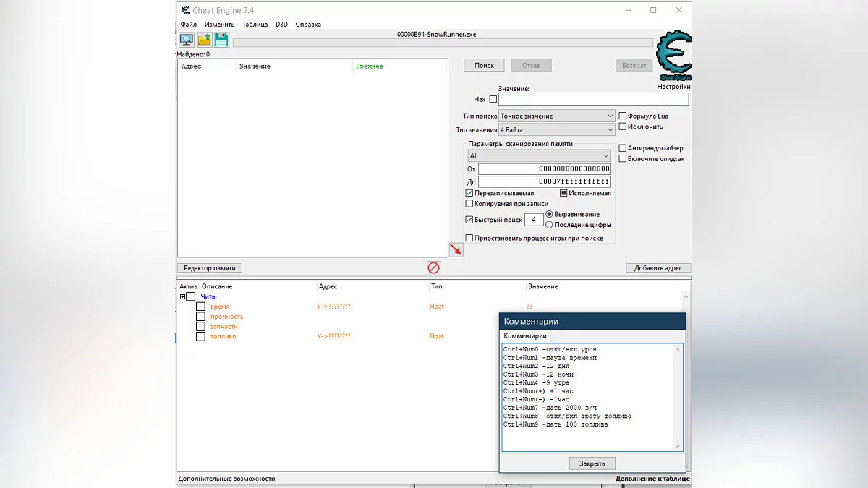This screenshot has height=488, width=868.
Task: Toggle Исполняемая checkbox
Action: click(x=563, y=194)
